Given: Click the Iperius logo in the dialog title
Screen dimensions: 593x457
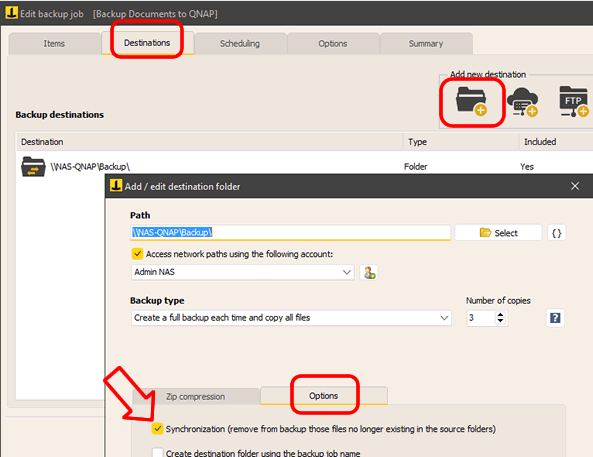Looking at the screenshot, I should coord(115,186).
